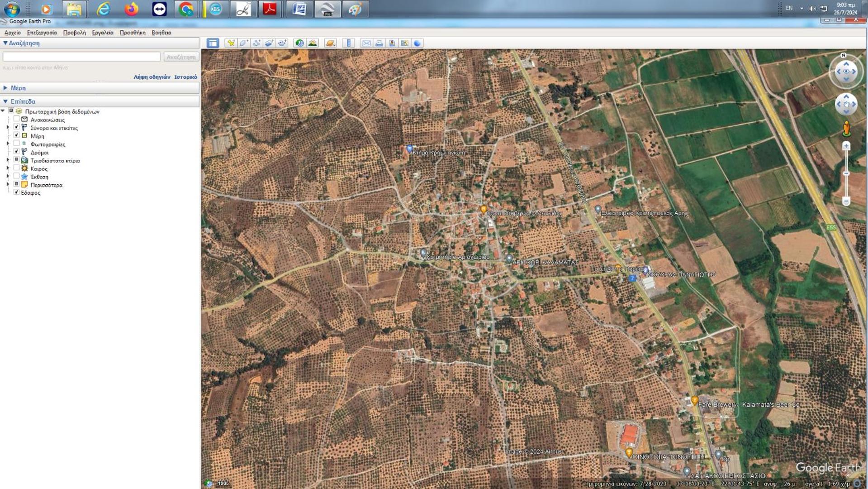The image size is (868, 489).
Task: Zoom in with plus button on map
Action: pyautogui.click(x=846, y=146)
